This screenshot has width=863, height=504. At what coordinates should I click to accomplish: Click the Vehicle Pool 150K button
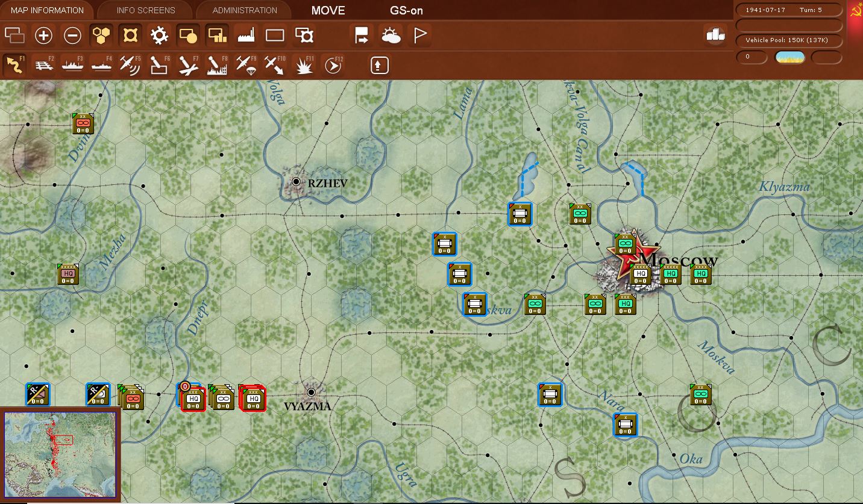pos(788,40)
